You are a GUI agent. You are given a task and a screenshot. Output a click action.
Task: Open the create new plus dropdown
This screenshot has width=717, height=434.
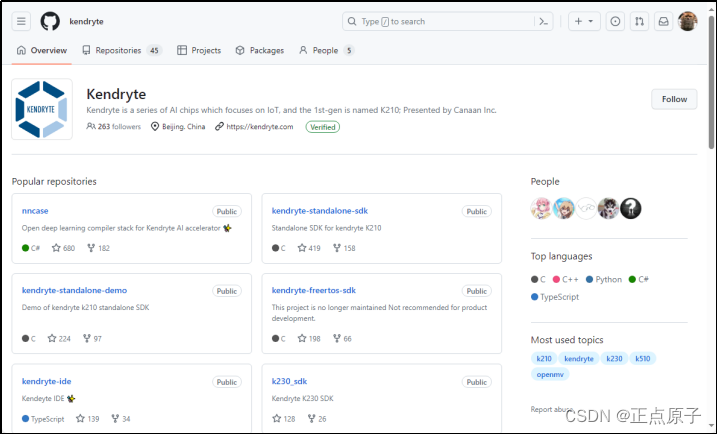click(584, 21)
